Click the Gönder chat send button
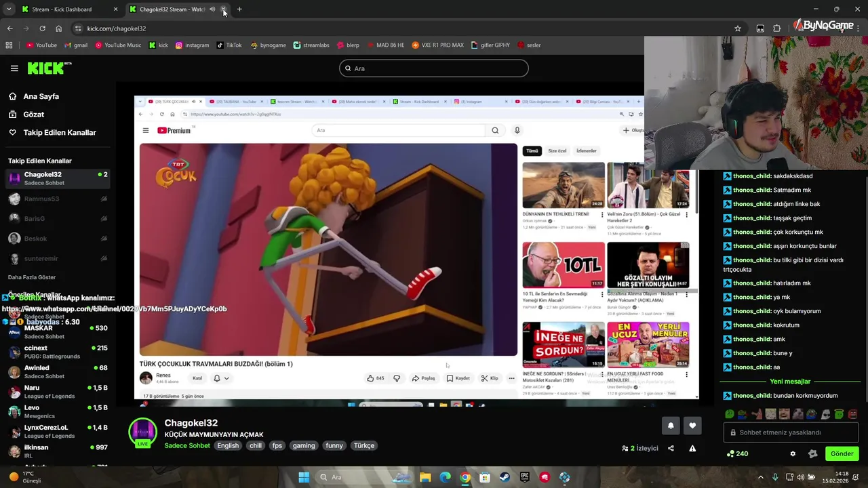Viewport: 868px width, 488px height. [x=842, y=454]
